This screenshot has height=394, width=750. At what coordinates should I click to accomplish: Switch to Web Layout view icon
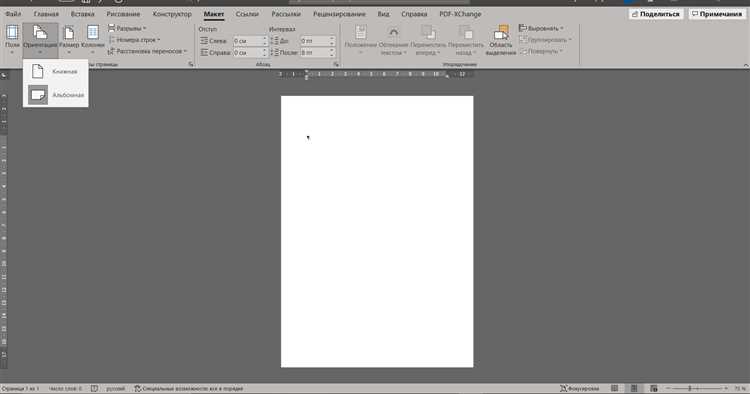(x=653, y=389)
